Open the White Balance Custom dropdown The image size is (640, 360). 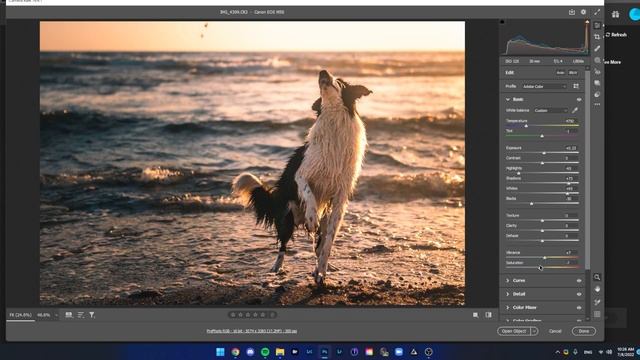click(x=551, y=110)
